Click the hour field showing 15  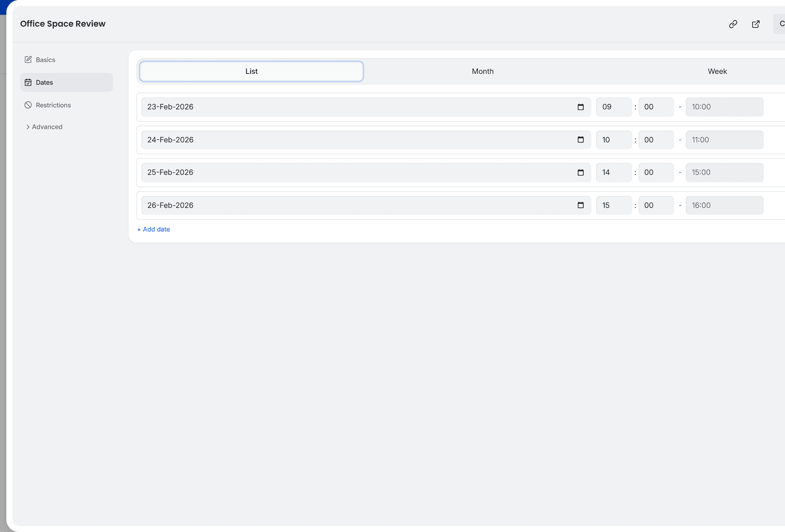click(614, 205)
